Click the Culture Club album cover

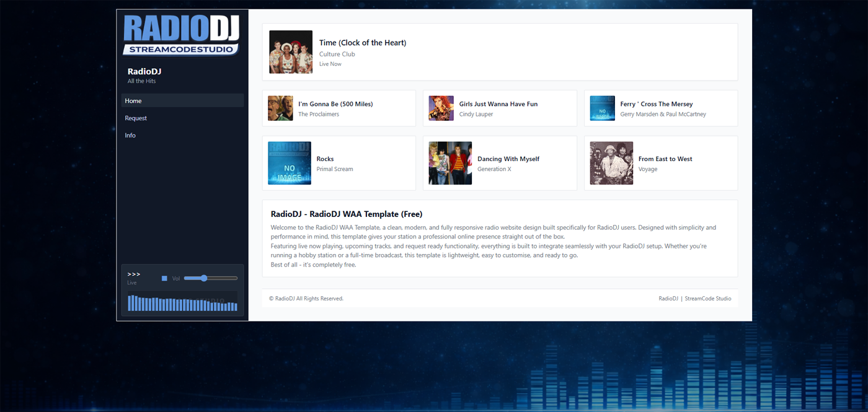point(291,52)
